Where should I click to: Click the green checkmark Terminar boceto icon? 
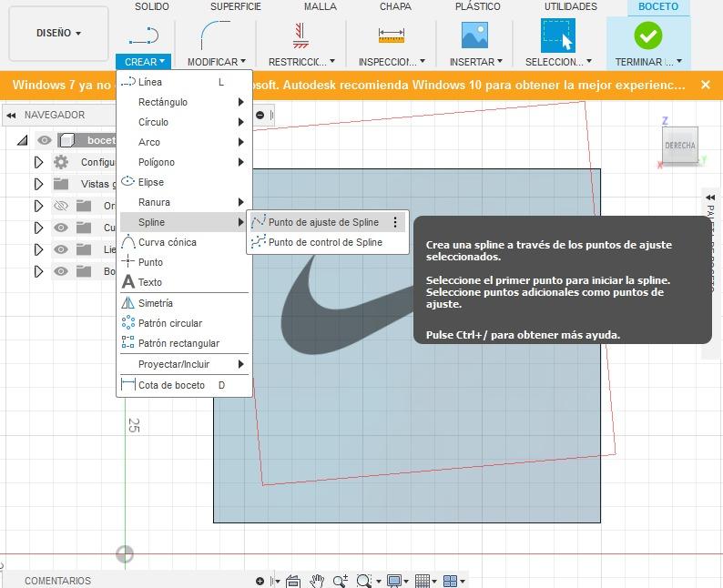[647, 35]
